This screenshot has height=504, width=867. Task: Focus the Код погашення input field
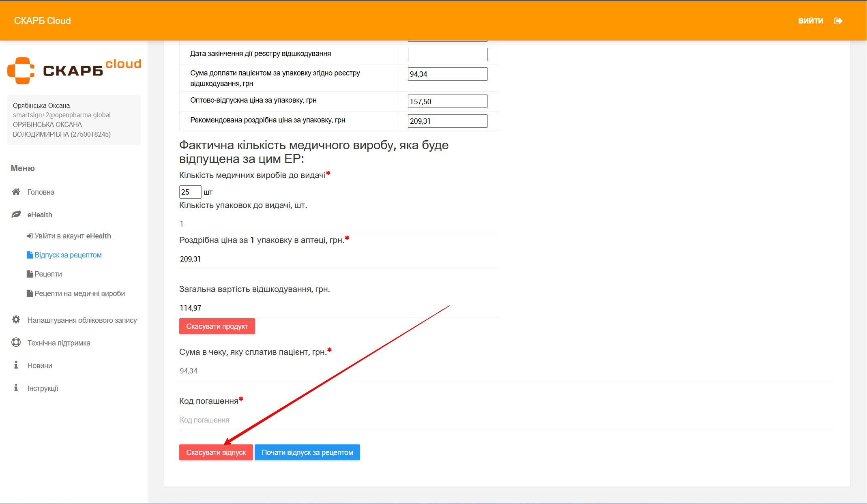pos(507,420)
